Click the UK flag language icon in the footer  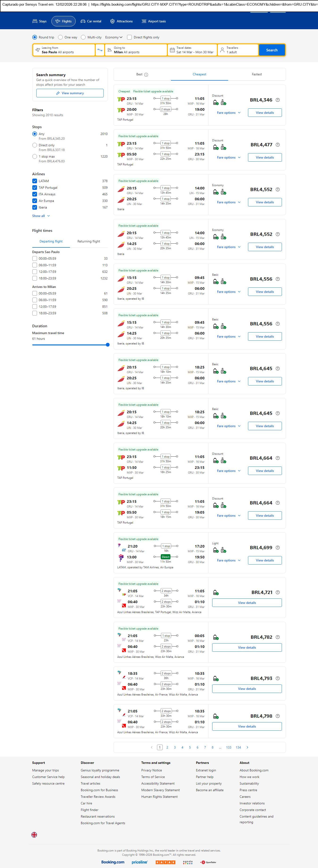point(34,834)
